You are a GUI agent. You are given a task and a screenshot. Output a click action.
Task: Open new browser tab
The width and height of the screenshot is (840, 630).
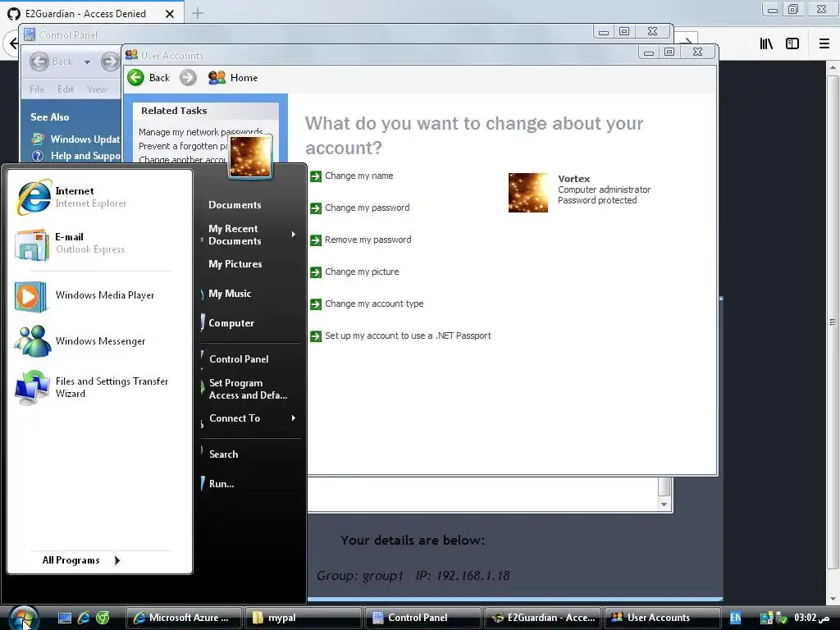tap(198, 13)
